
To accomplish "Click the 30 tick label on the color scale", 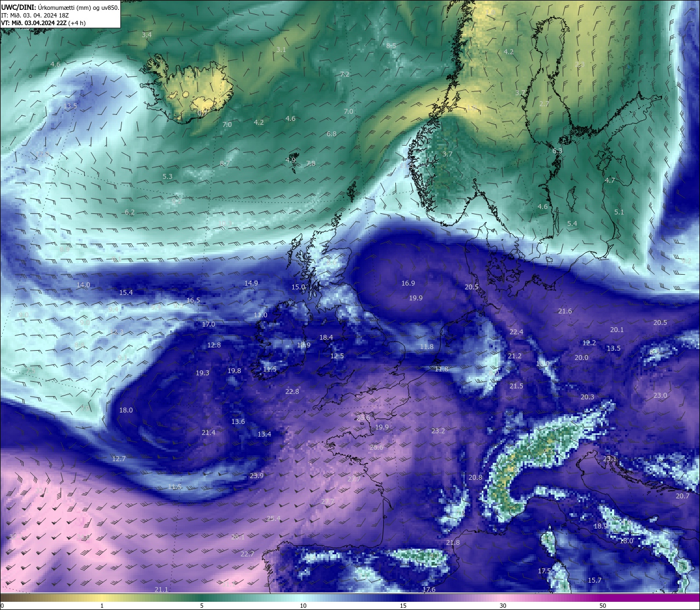I will point(503,606).
